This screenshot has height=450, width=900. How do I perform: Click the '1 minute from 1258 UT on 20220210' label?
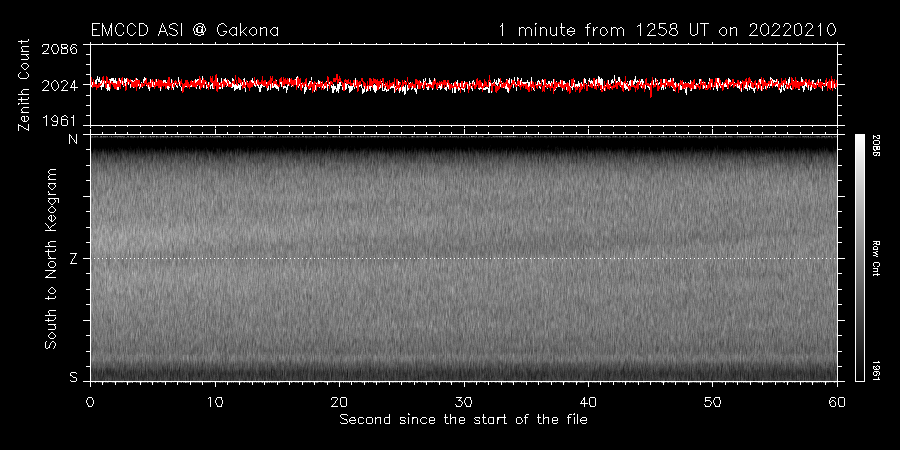tap(667, 30)
